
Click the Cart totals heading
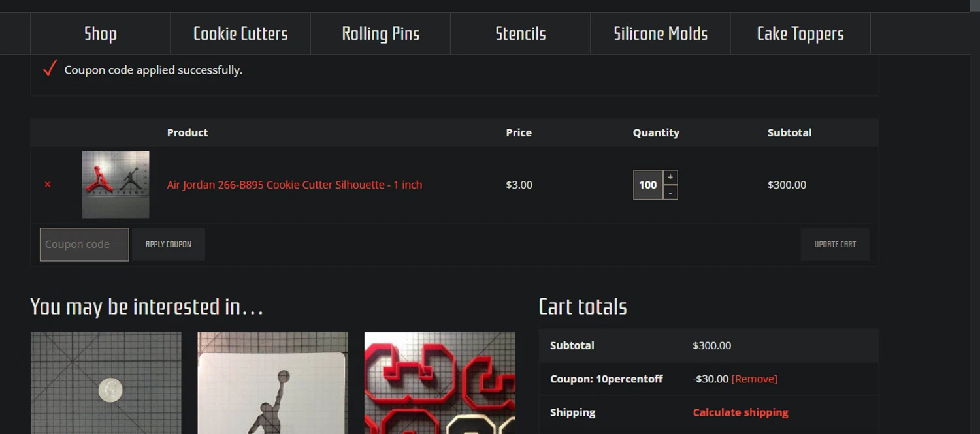[x=583, y=306]
